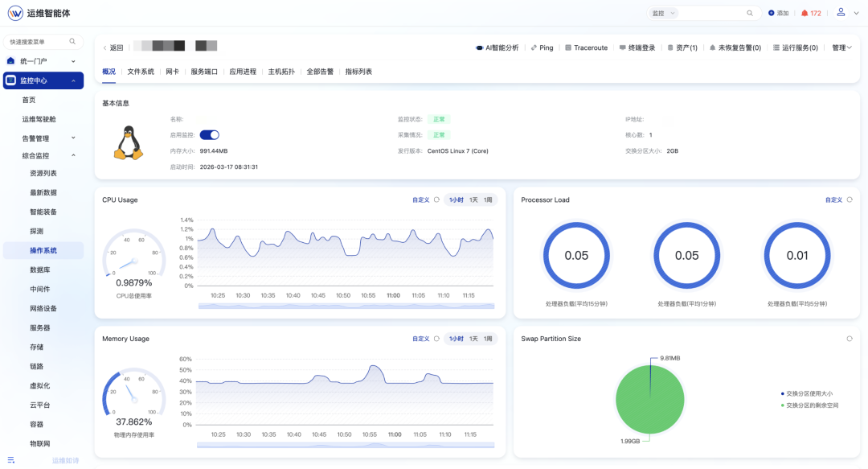Open the 监控 search scope dropdown

[663, 14]
